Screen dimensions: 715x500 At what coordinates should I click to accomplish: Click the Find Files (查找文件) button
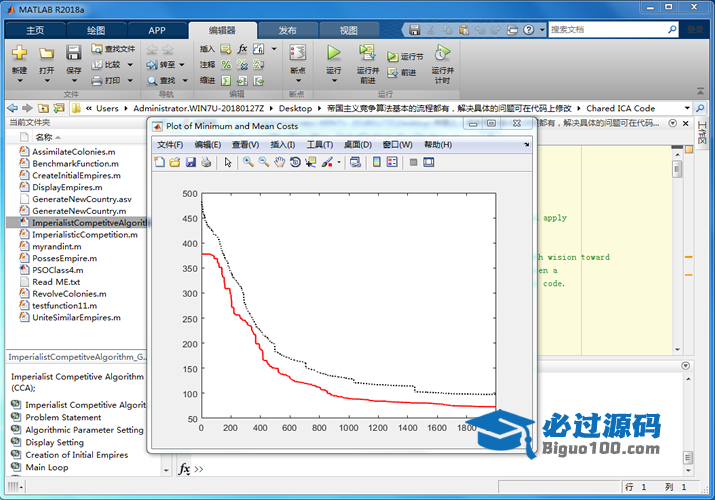pyautogui.click(x=113, y=48)
